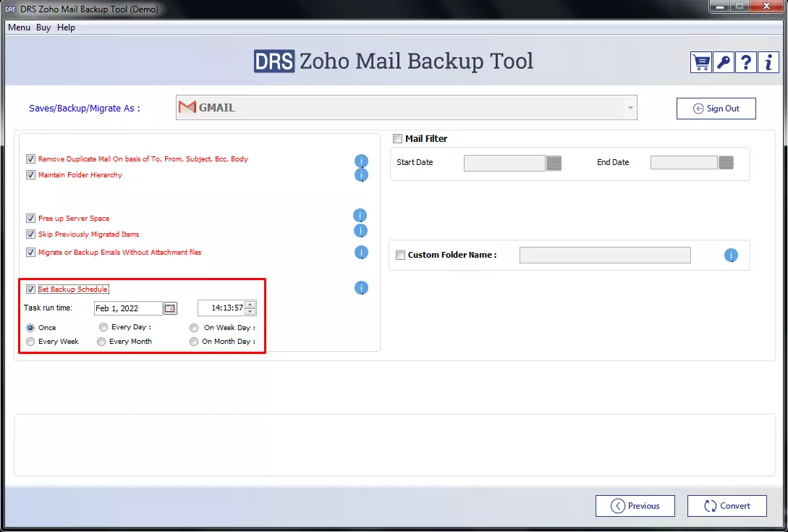Show info for Set Backup Schedule
788x532 pixels.
[x=361, y=287]
